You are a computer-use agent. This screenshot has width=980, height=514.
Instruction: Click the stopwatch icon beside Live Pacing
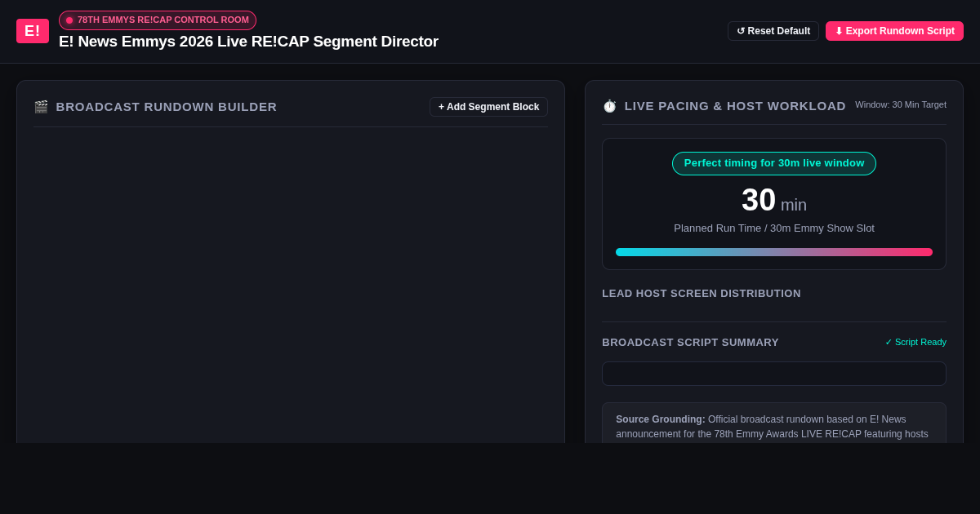coord(609,106)
